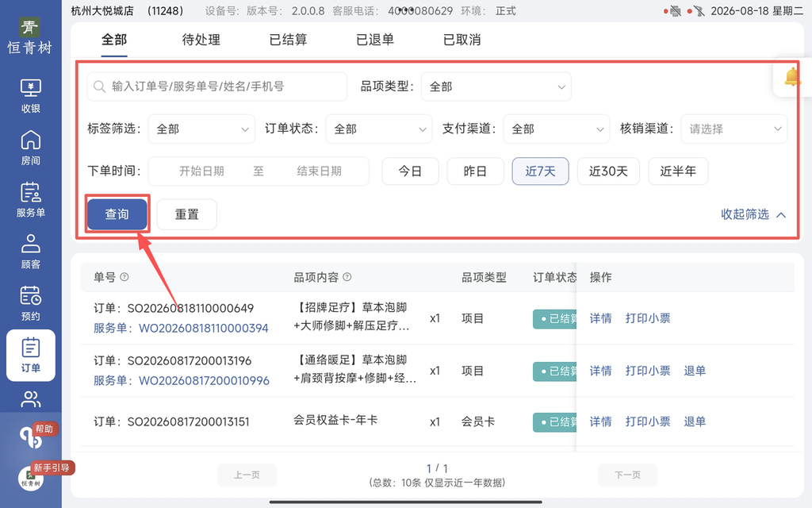Click the help icon next to 单号

click(124, 277)
